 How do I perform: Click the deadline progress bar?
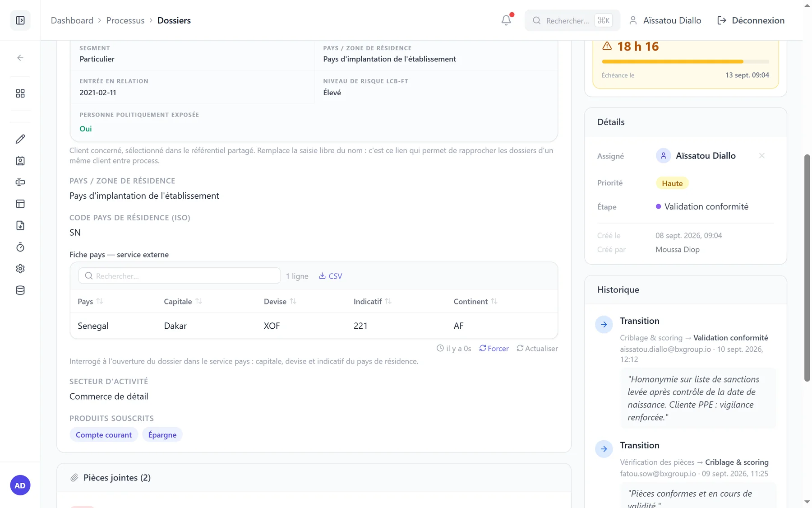click(x=685, y=61)
